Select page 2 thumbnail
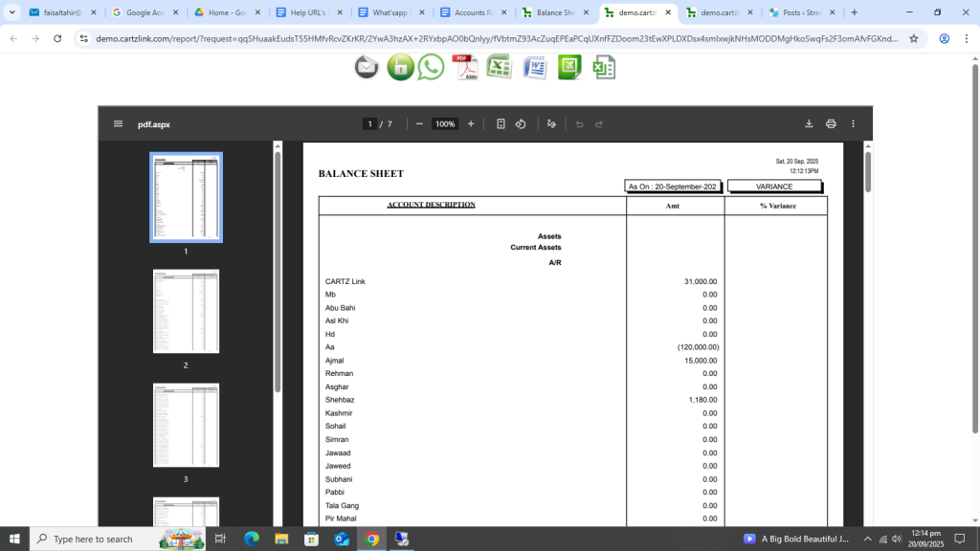This screenshot has height=551, width=980. [x=186, y=311]
